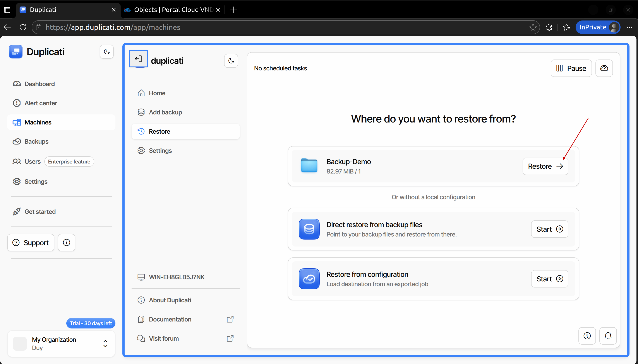Toggle dark mode in inner duplicati panel
Screen dimensions: 638x364
pos(231,61)
